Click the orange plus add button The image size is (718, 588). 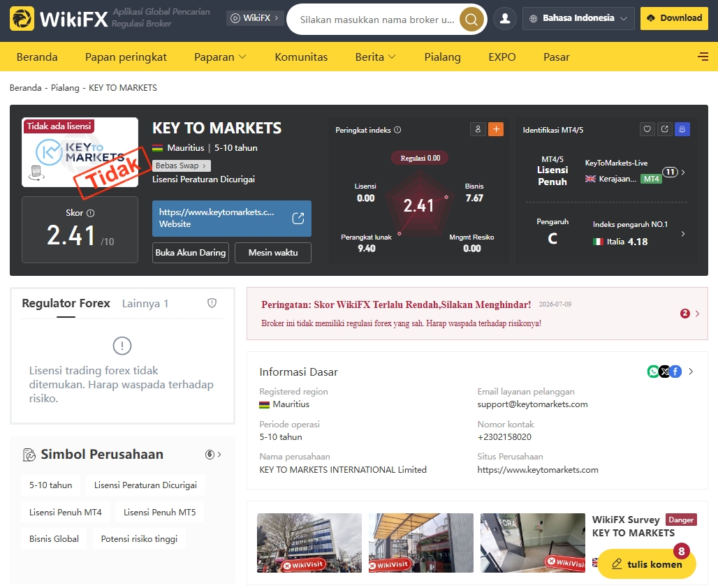point(496,129)
